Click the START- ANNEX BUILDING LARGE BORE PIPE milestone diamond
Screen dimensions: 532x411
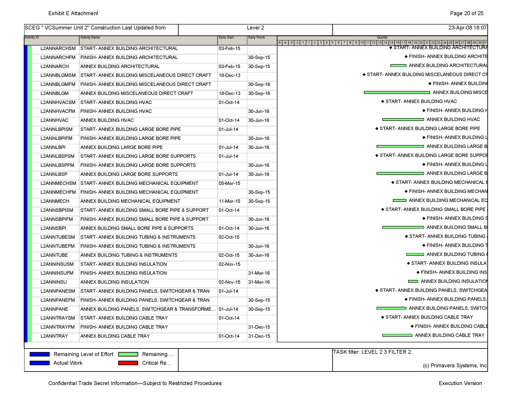[x=377, y=129]
